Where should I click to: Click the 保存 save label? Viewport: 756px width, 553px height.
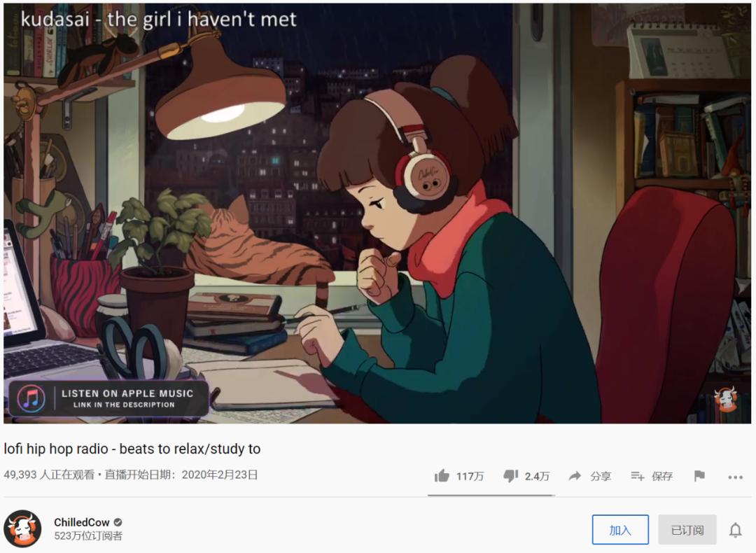(x=662, y=476)
